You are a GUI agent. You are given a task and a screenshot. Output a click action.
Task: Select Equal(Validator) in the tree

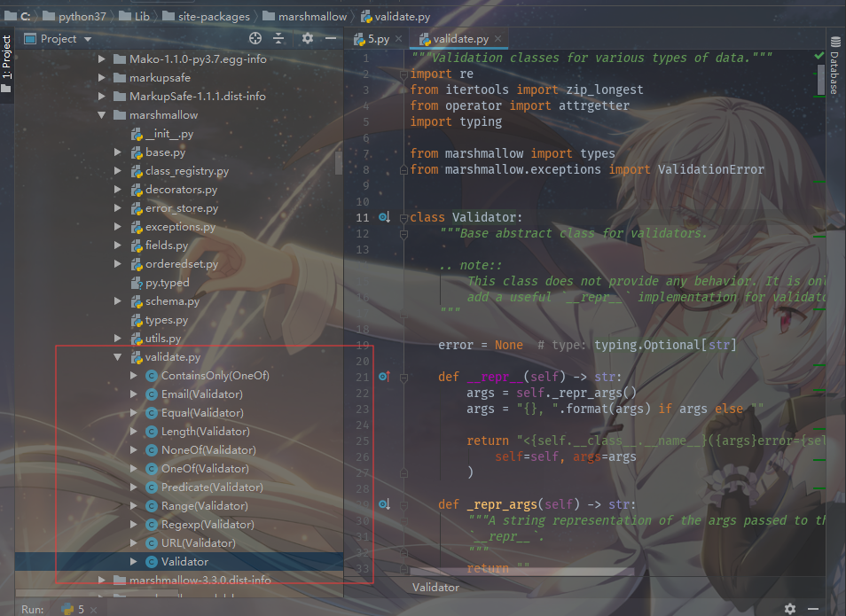coord(202,413)
